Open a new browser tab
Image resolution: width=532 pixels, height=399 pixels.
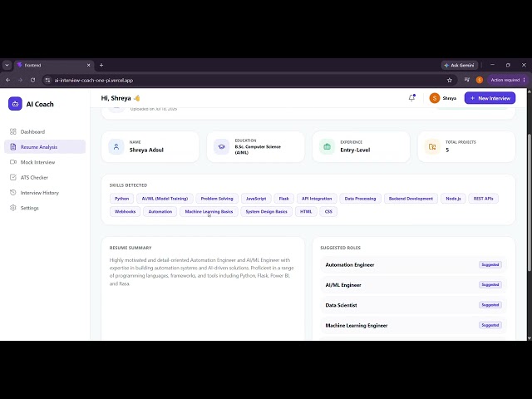tap(101, 65)
